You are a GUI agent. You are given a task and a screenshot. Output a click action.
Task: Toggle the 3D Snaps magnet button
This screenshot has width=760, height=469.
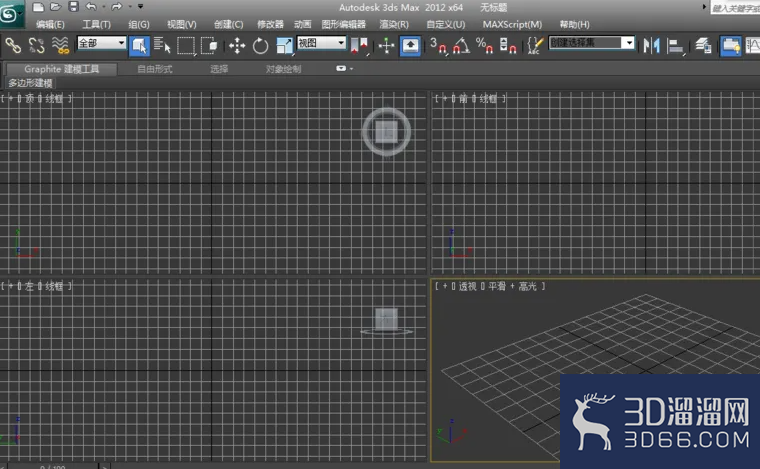tap(438, 45)
